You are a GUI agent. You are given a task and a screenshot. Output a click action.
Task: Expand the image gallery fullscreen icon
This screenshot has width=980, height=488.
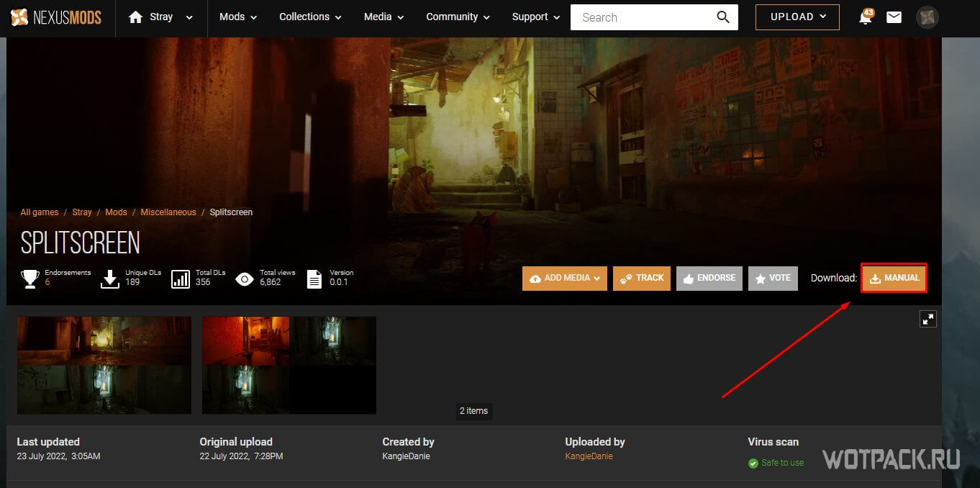tap(928, 319)
